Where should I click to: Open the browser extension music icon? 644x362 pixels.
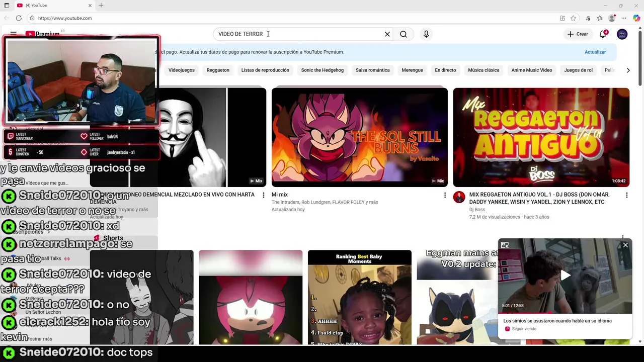pyautogui.click(x=588, y=18)
